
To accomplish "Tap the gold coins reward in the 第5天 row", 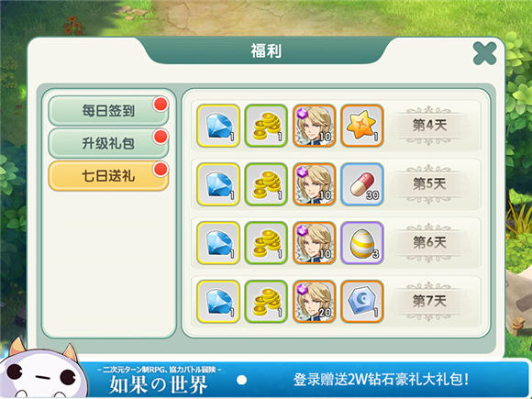I will click(266, 184).
